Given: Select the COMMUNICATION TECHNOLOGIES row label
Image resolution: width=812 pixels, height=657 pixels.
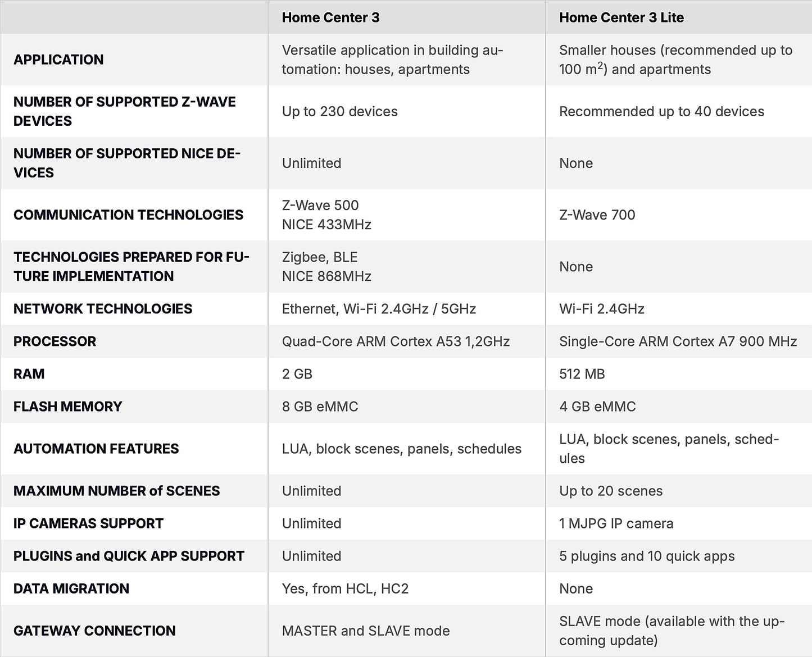Looking at the screenshot, I should (x=128, y=215).
